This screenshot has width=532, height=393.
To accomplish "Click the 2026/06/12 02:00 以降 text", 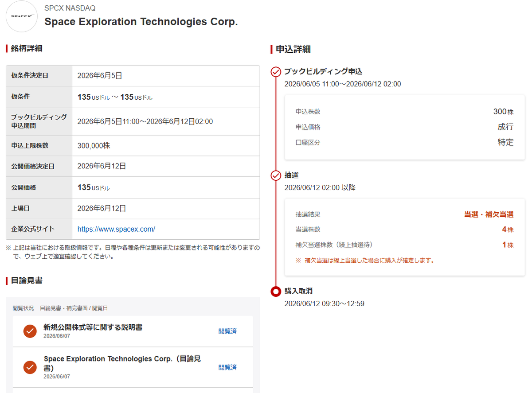I will 320,188.
